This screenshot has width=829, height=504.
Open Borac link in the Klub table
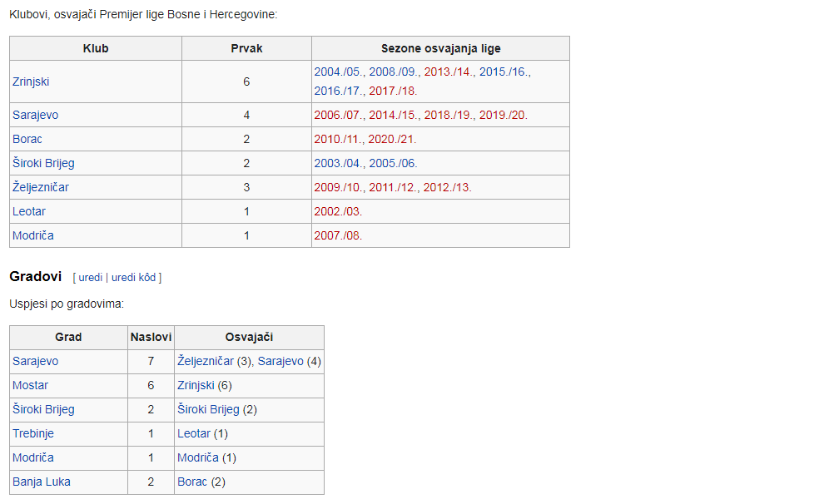click(x=27, y=139)
